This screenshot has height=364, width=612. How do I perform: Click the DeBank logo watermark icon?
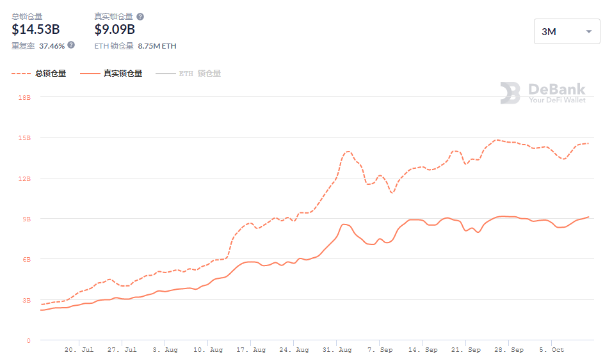coord(510,93)
